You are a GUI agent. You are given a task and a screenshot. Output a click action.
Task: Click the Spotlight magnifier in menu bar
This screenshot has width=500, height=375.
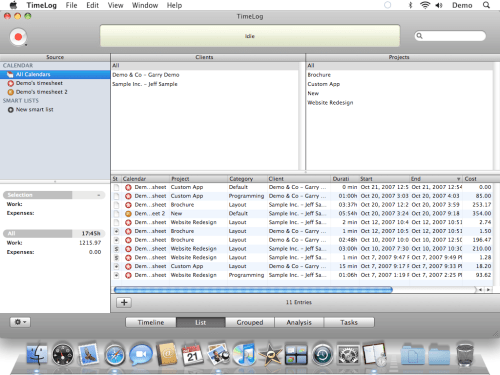[486, 5]
